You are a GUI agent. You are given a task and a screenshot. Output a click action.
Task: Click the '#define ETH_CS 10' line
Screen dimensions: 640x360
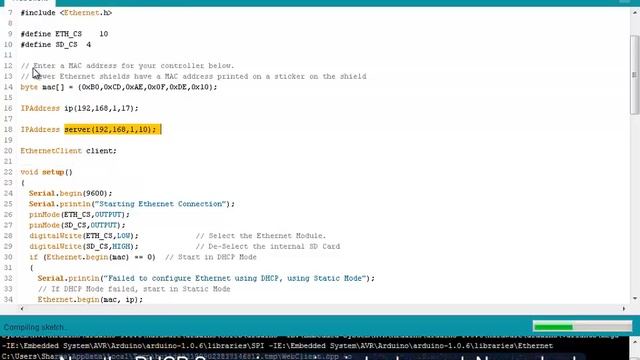pos(64,34)
